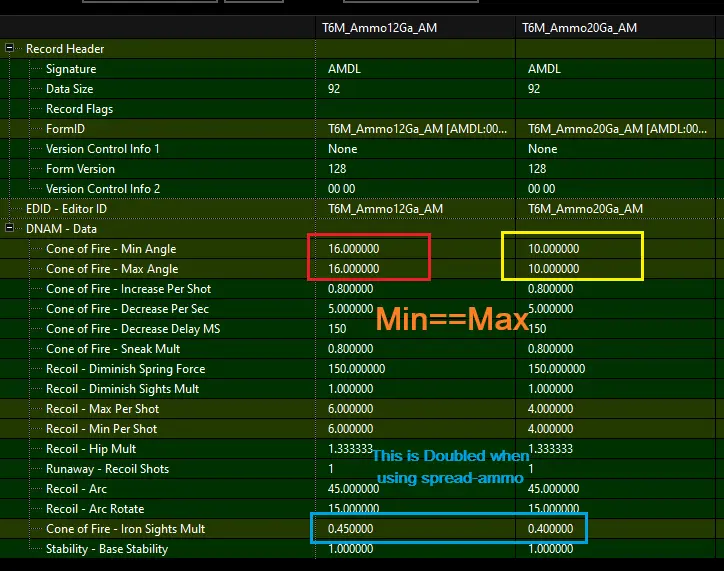Select Recoil - Max Per Shot label
The width and height of the screenshot is (724, 571).
(x=102, y=409)
